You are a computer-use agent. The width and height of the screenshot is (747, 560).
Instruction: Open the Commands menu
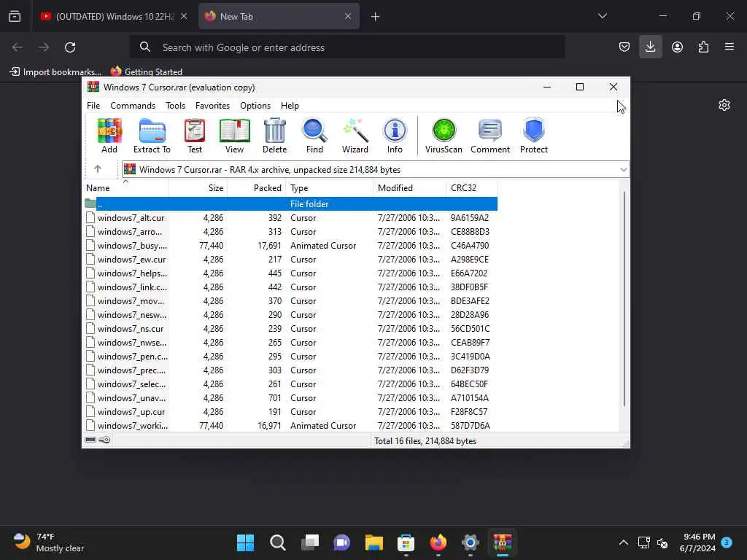pos(133,106)
